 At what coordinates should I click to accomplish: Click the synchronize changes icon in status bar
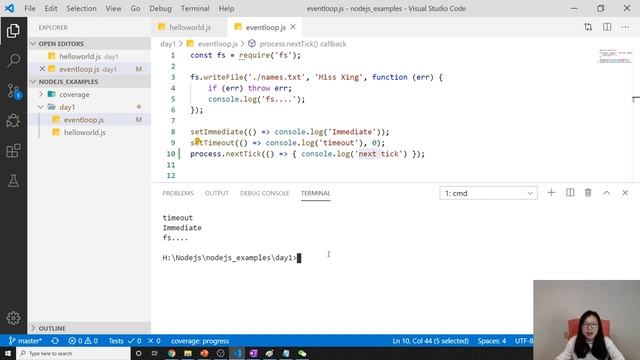tap(55, 341)
